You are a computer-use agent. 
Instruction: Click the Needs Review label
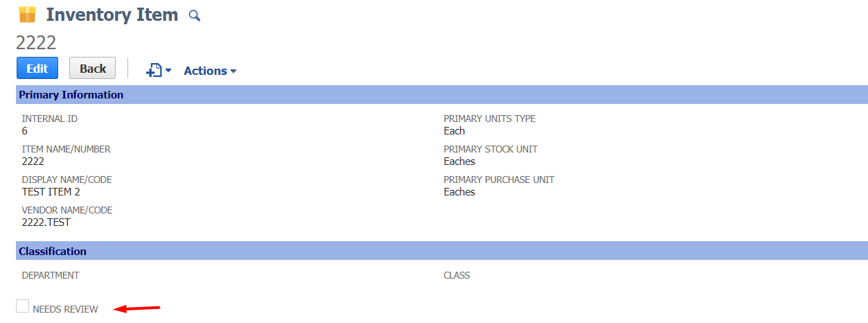(x=65, y=309)
